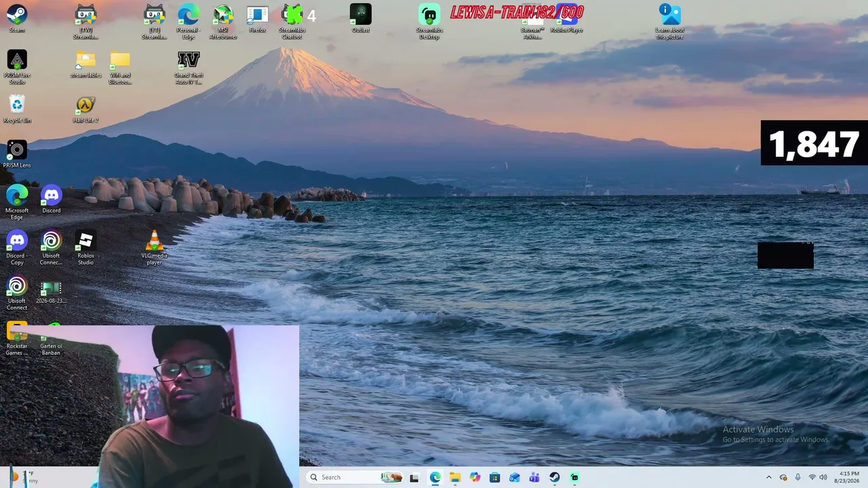Launch the Half-Life 2 shortcut
868x488 pixels.
point(85,108)
